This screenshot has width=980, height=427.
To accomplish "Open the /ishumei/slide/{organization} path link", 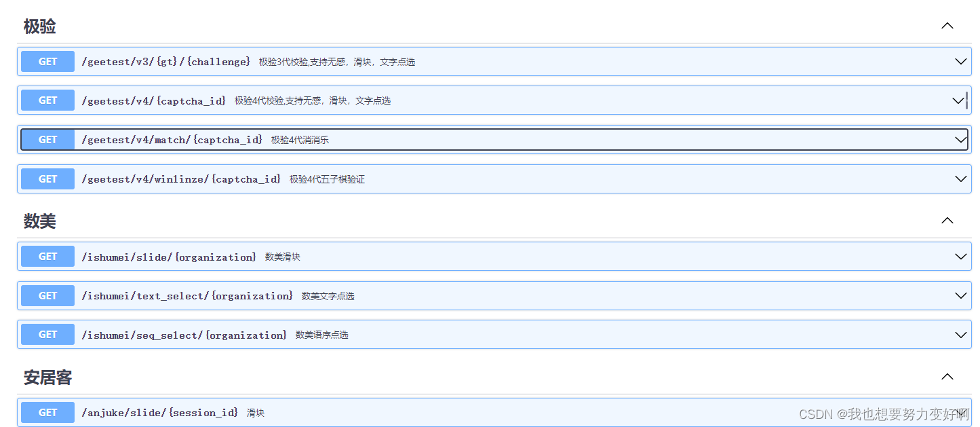I will 169,257.
